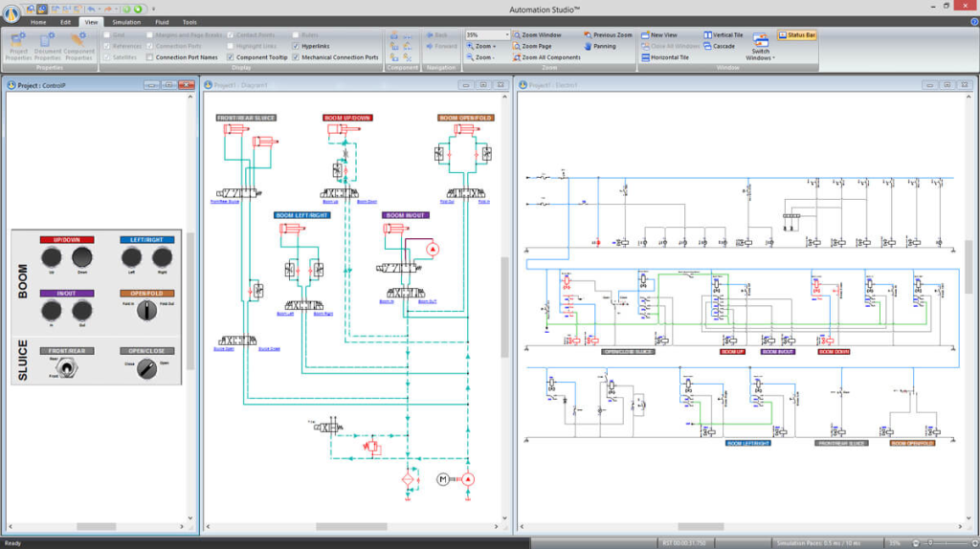Select the BOOM UP/DOWN label in Diagram1

click(347, 118)
